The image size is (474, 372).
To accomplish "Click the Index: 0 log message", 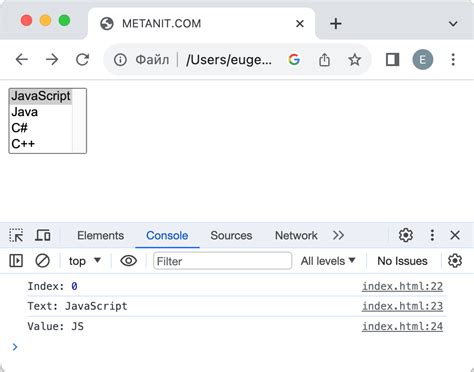I will click(53, 286).
